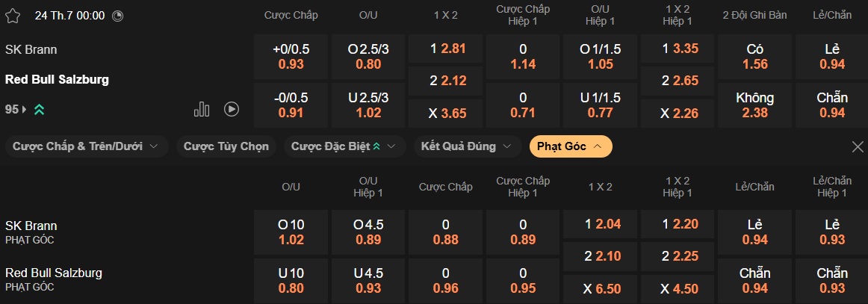Favorite the match with star icon
Image resolution: width=868 pixels, height=304 pixels.
pos(13,16)
